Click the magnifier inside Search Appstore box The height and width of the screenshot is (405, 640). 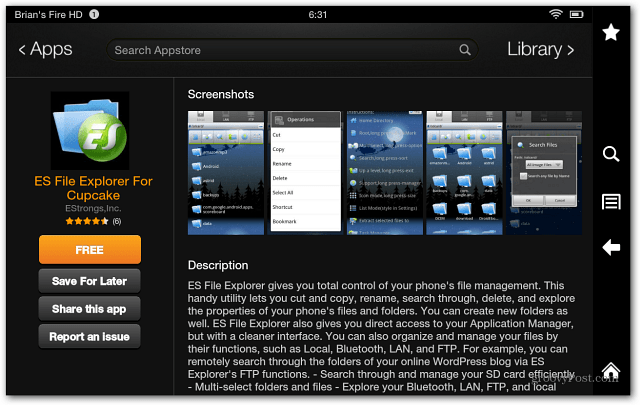click(x=464, y=50)
